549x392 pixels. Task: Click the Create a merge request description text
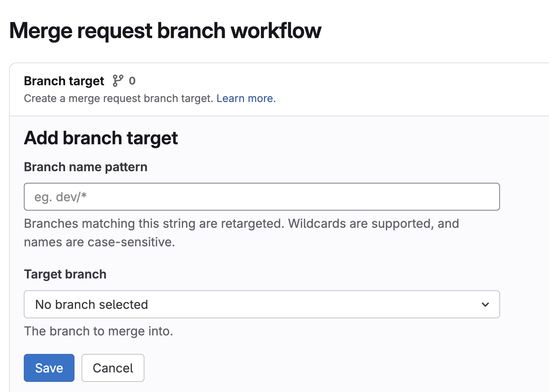click(118, 99)
